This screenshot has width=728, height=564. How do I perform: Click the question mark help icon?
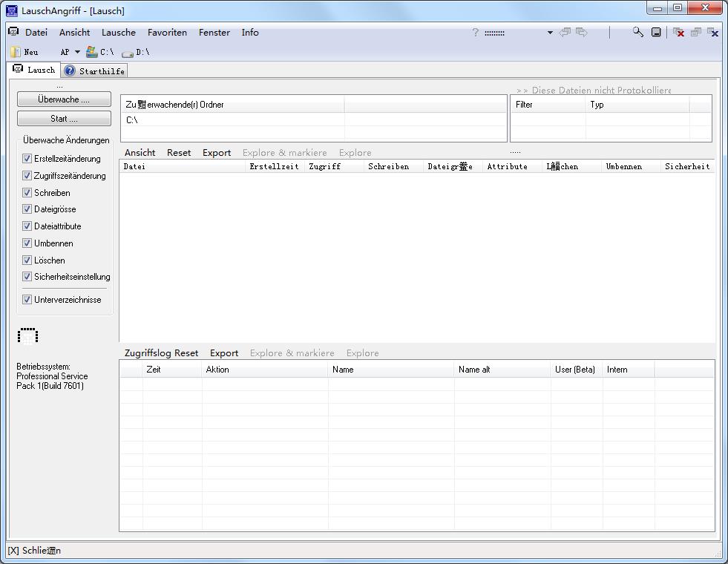pos(476,33)
